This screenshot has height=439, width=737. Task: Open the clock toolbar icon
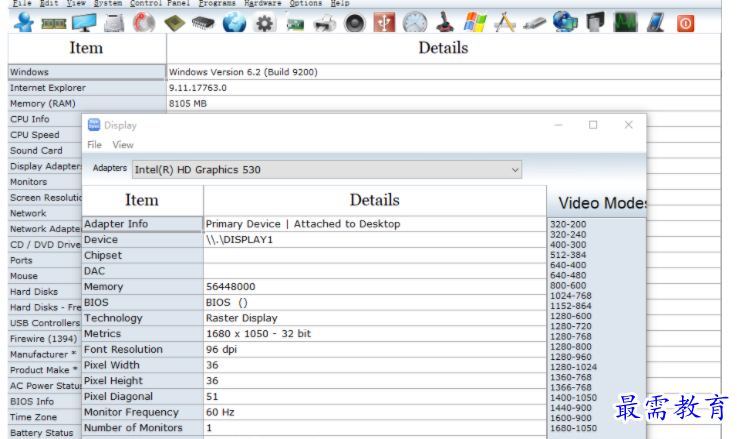pos(415,23)
